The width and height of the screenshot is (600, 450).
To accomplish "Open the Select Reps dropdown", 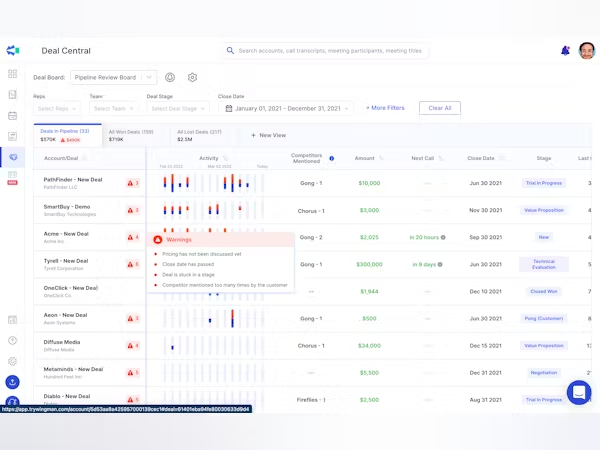I will [58, 108].
